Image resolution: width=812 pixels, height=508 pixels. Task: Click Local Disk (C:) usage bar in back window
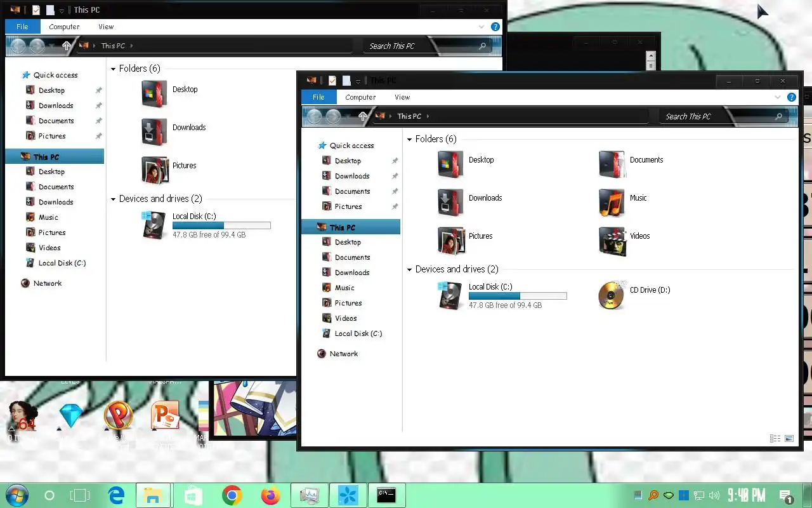(221, 225)
